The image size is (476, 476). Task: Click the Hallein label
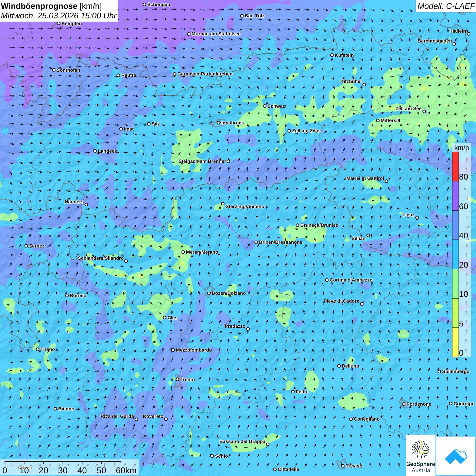click(458, 31)
